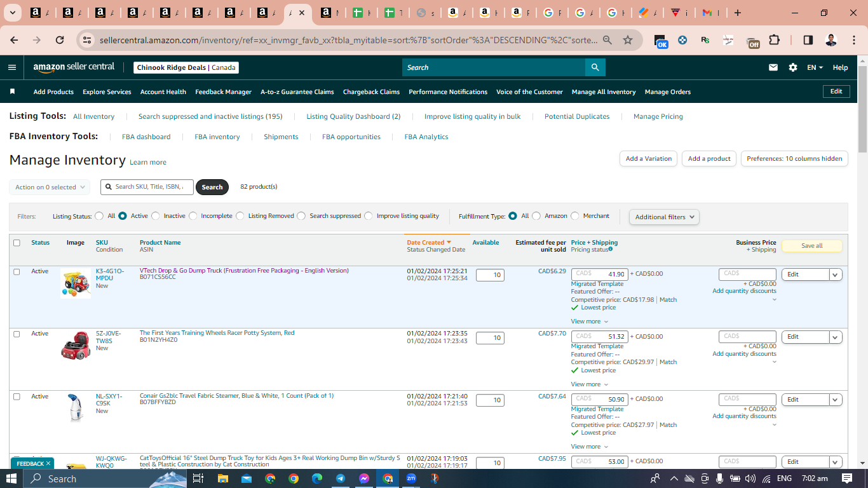Image resolution: width=868 pixels, height=488 pixels.
Task: Select the 'Listing Removed' radio button
Action: [240, 216]
